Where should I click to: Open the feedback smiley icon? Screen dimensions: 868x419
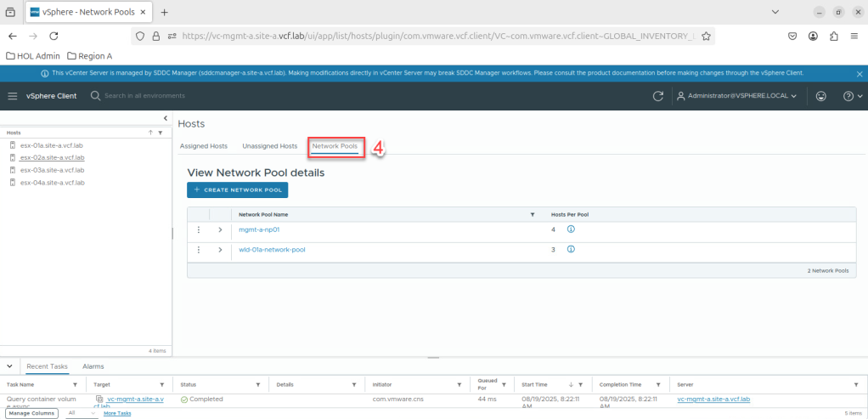tap(821, 96)
